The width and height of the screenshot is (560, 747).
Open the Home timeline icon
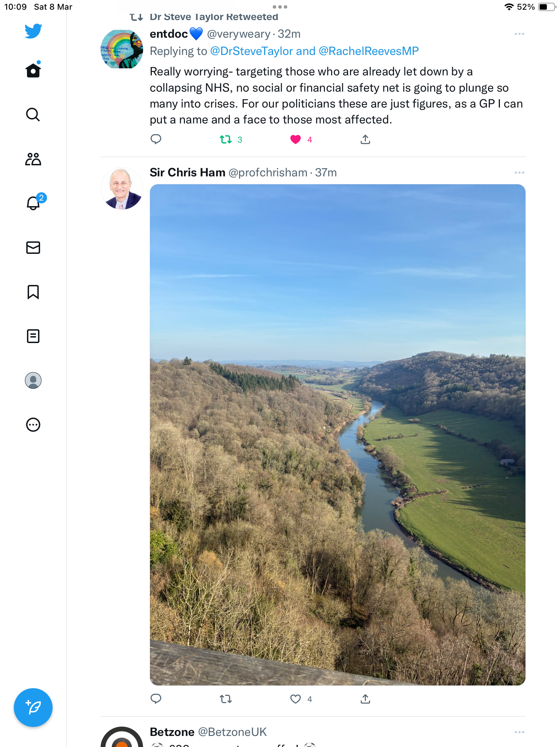point(33,70)
